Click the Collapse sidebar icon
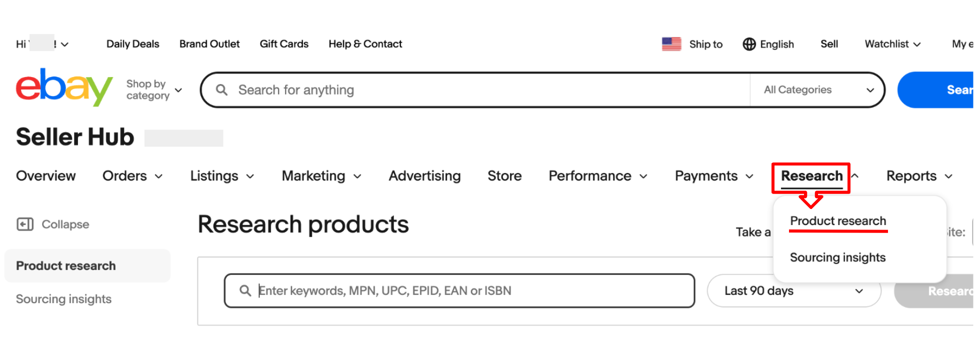This screenshot has width=980, height=364. [25, 224]
